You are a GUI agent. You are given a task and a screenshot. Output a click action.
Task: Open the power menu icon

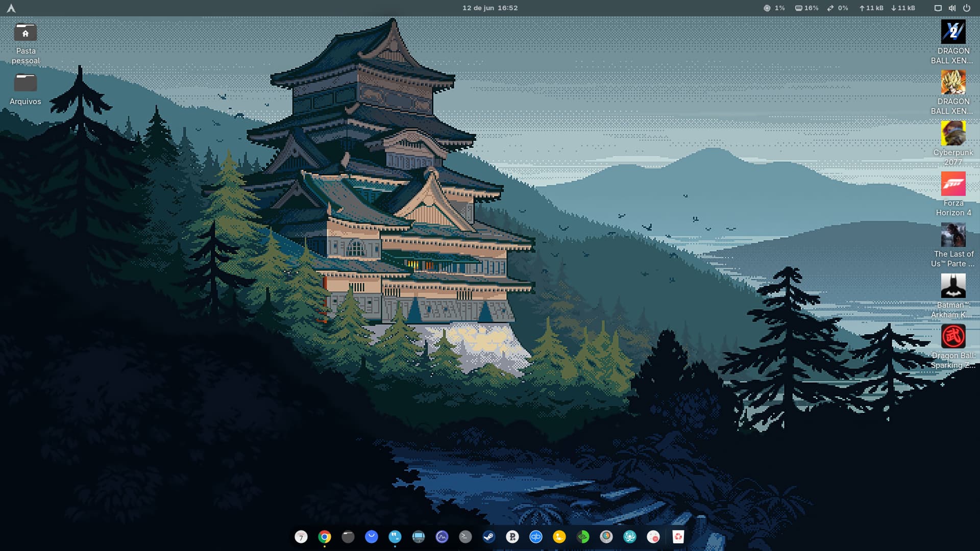point(966,8)
